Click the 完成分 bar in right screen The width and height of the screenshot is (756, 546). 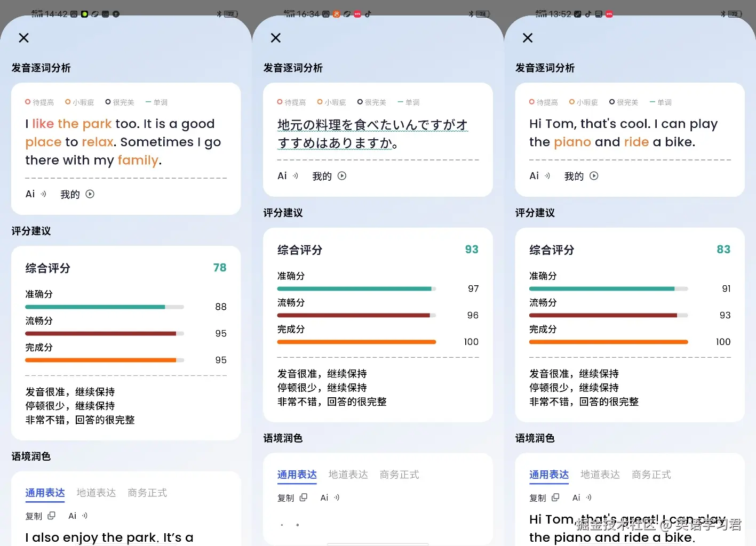608,342
